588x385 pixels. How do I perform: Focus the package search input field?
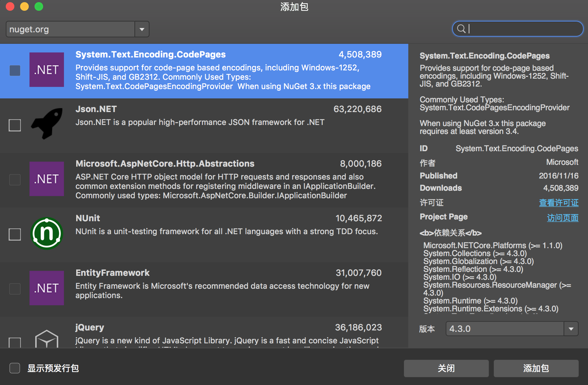coord(518,29)
